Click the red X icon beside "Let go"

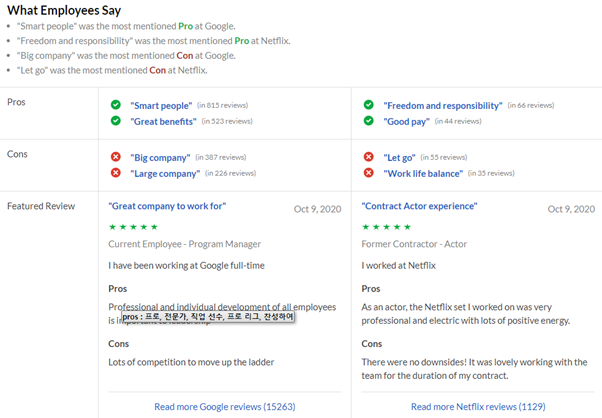369,157
